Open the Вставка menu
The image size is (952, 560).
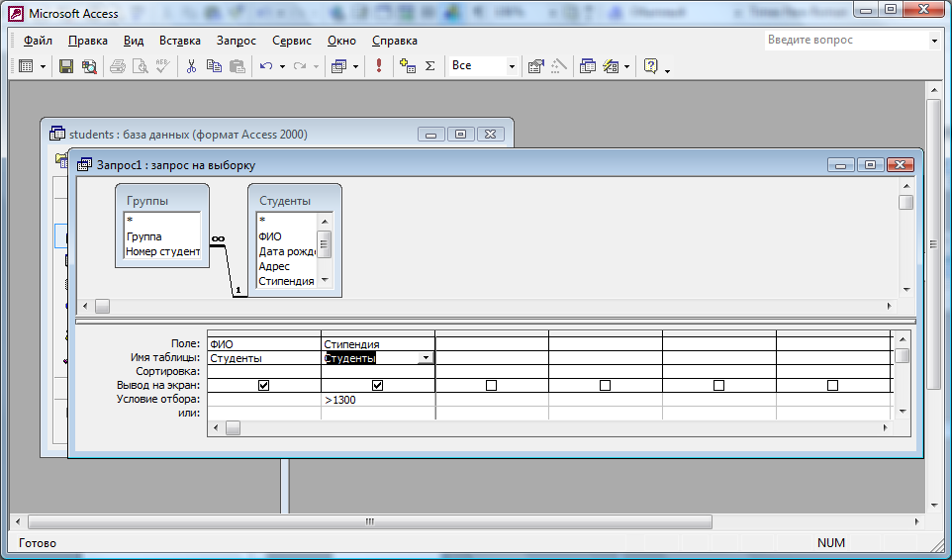180,41
